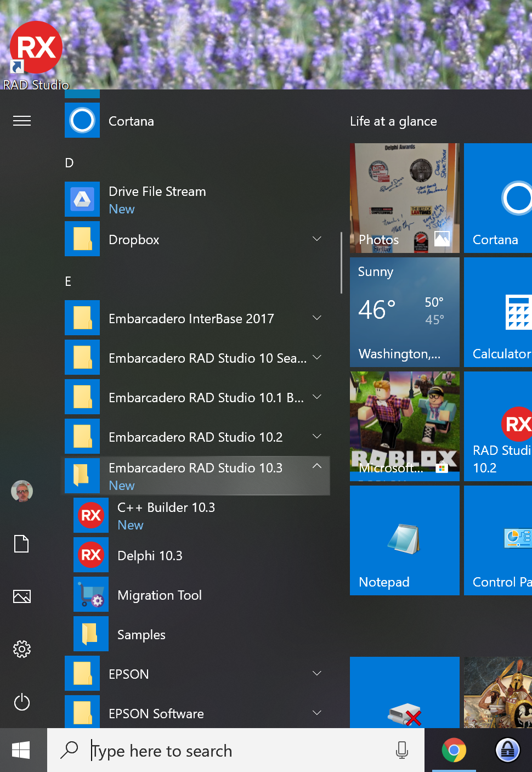
Task: Open Settings gear in sidebar
Action: coord(22,649)
